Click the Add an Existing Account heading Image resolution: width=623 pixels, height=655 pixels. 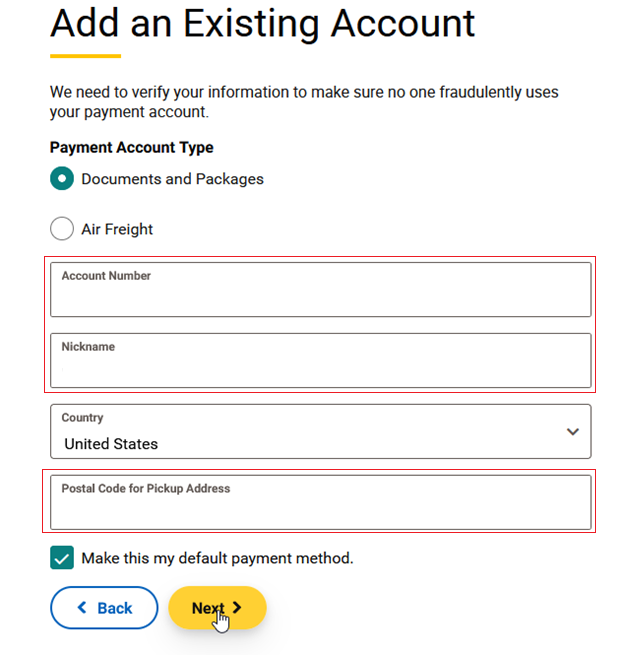point(262,22)
